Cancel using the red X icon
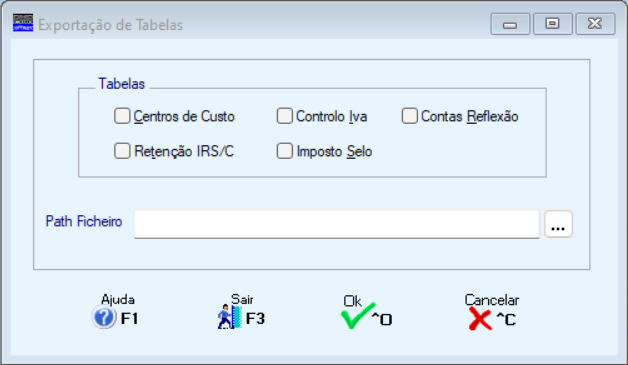Image resolution: width=628 pixels, height=365 pixels. point(480,319)
